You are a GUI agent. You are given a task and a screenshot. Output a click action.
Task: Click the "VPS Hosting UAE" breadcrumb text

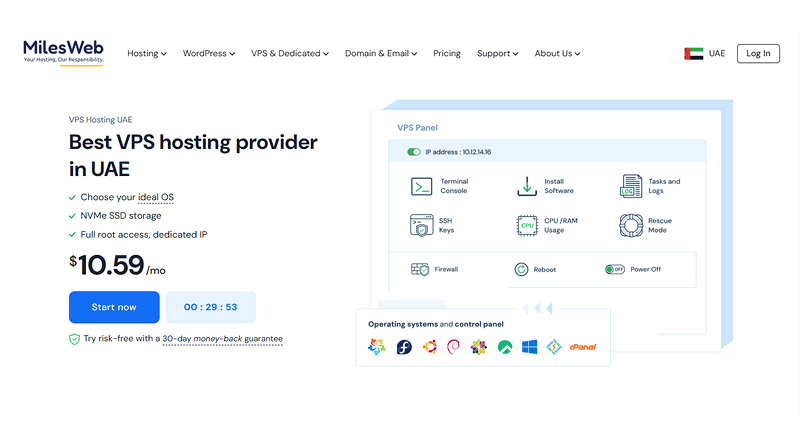[x=101, y=120]
